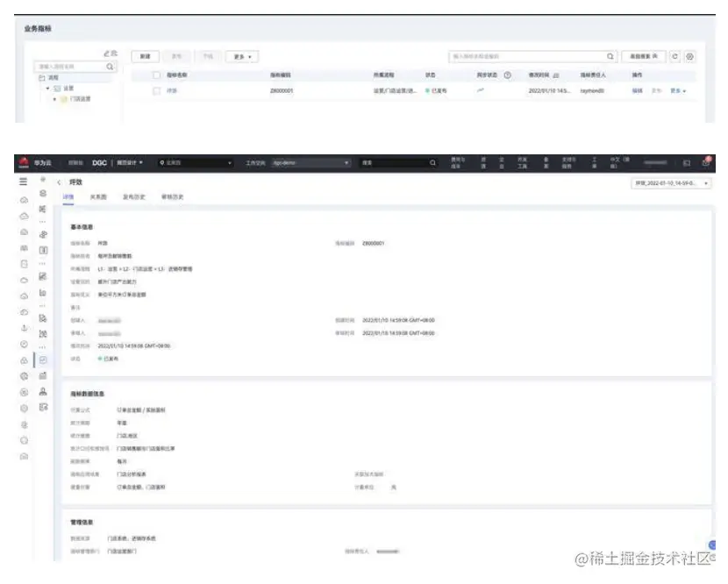Viewport: 728px width, 584px height.
Task: Click the highlighted business metrics sidebar icon
Action: [43, 360]
